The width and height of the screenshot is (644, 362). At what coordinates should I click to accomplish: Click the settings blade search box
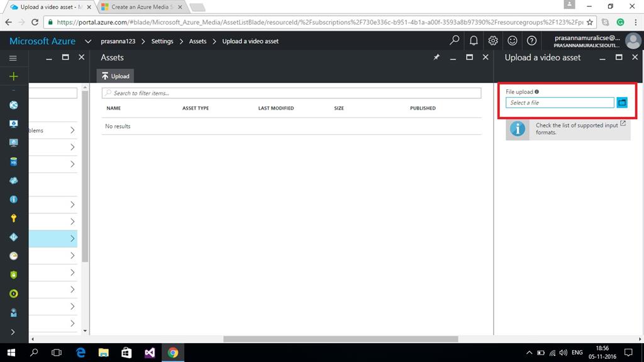coord(53,93)
